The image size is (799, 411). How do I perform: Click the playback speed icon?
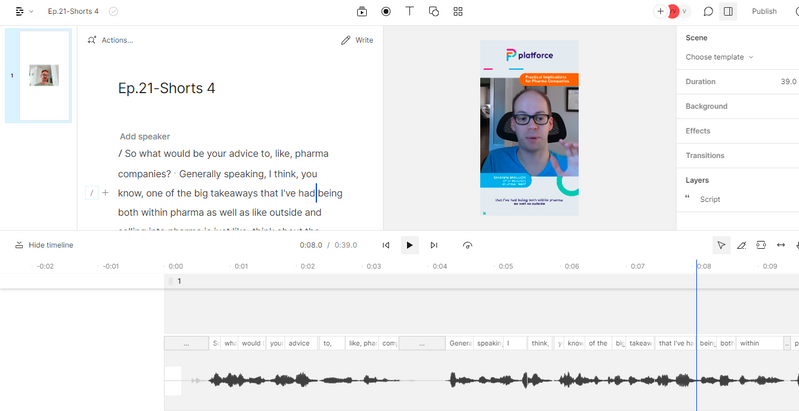(468, 245)
